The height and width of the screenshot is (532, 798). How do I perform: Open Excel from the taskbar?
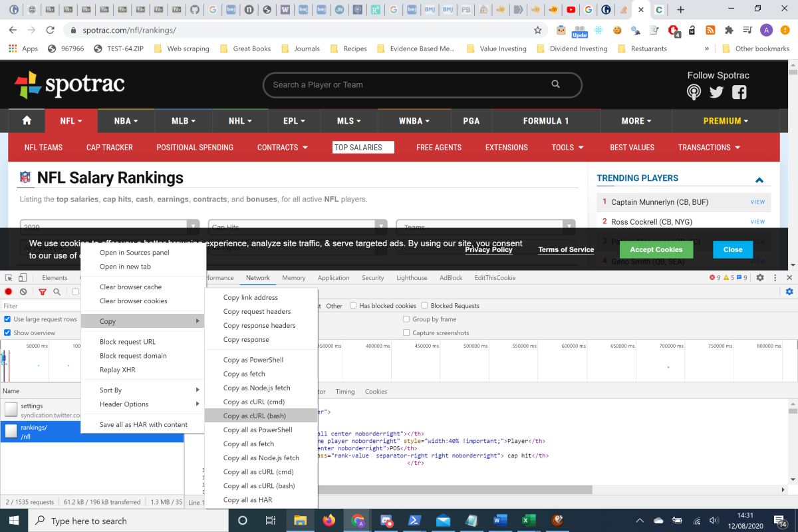tap(529, 520)
